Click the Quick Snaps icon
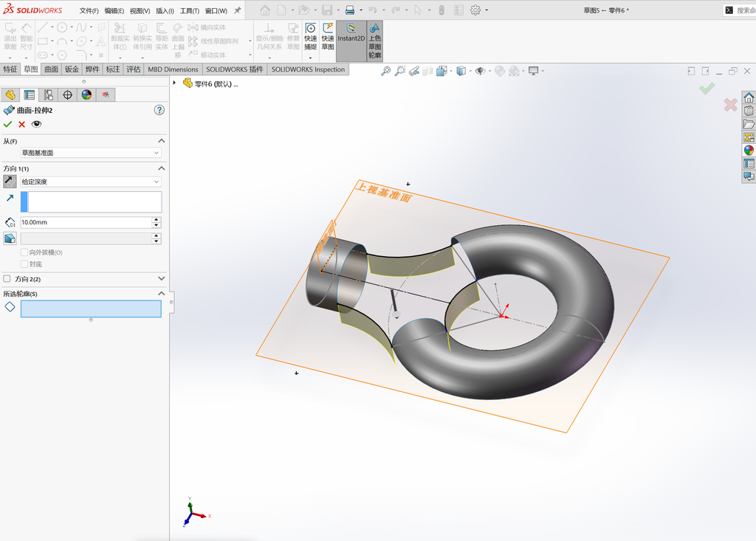 click(311, 29)
